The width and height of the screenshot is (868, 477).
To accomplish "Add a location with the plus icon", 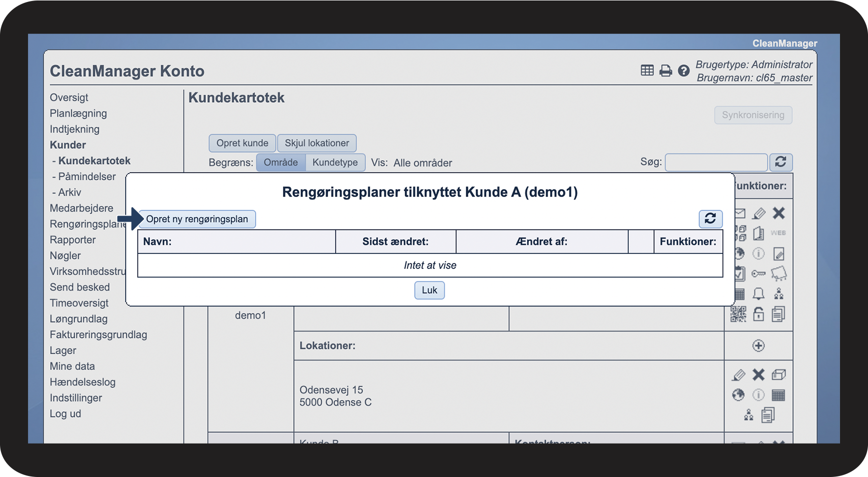I will 758,346.
